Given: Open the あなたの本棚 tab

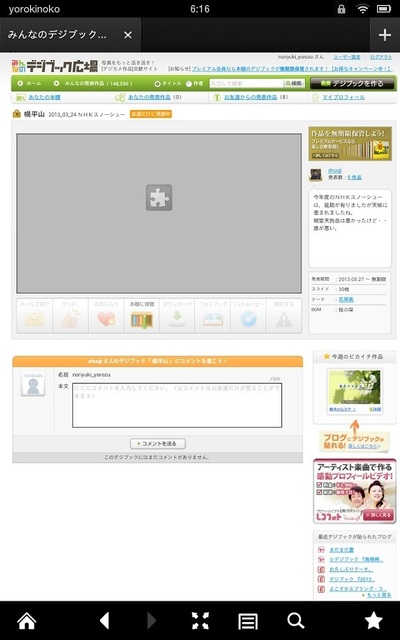Looking at the screenshot, I should coord(44,97).
